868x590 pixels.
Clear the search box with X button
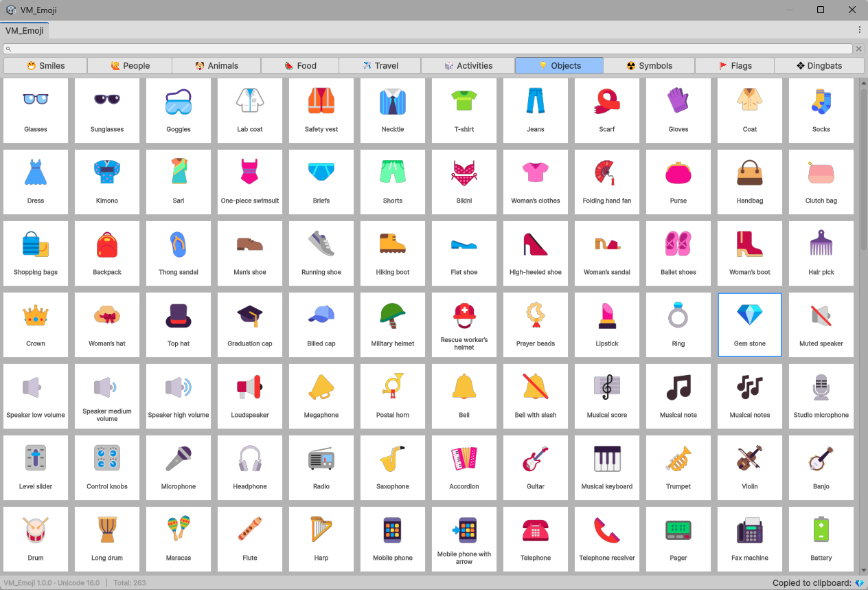click(858, 49)
